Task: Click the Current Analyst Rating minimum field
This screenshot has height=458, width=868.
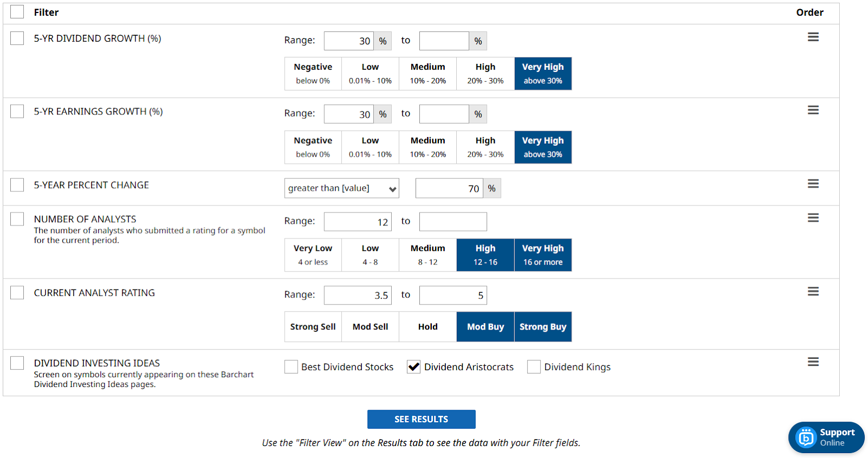Action: pyautogui.click(x=357, y=295)
